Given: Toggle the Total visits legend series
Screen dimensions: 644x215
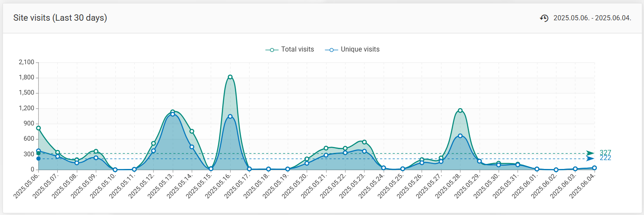Looking at the screenshot, I should tap(290, 49).
